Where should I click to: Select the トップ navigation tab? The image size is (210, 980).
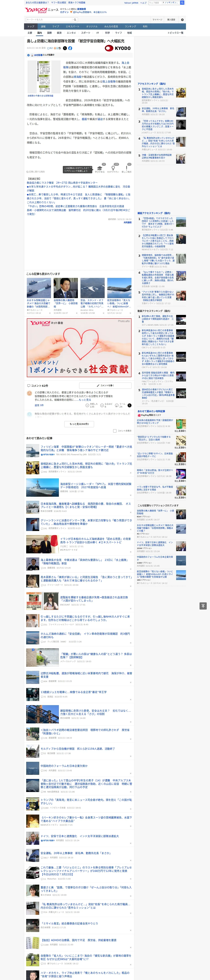tap(31, 27)
